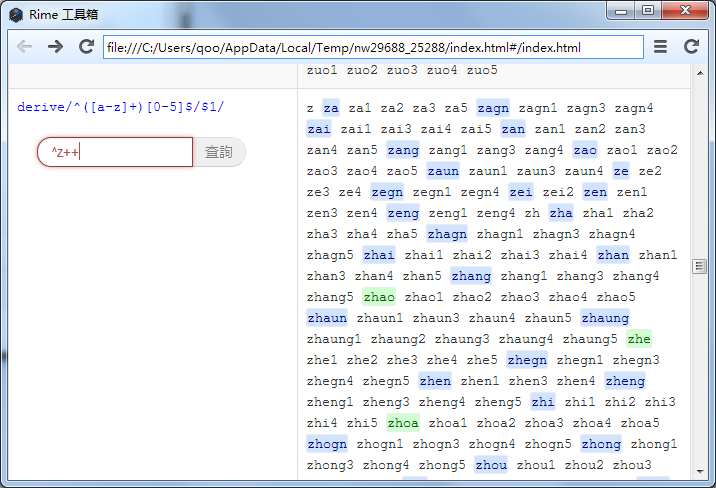Click the file URL address bar
Image resolution: width=716 pixels, height=488 pixels.
tap(373, 47)
